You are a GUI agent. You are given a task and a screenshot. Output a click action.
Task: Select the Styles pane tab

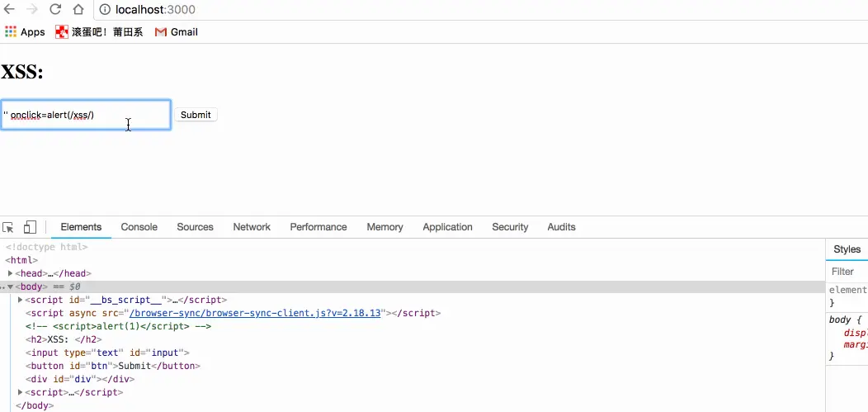click(x=847, y=249)
